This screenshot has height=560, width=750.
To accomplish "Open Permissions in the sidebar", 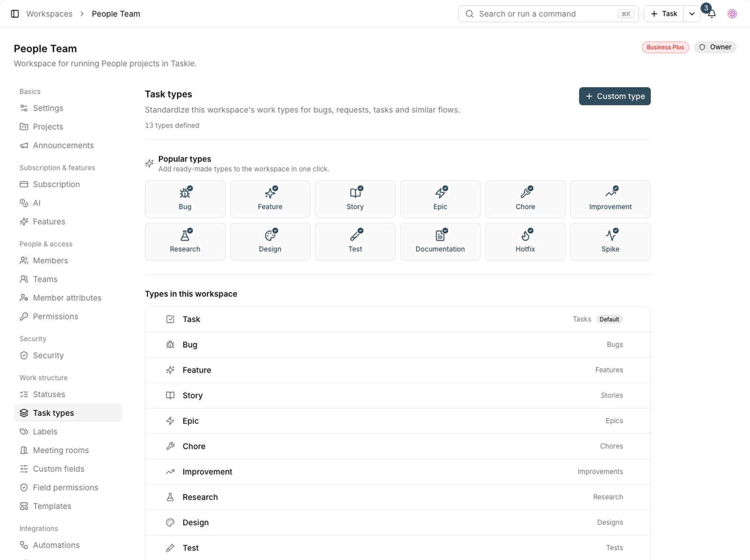I will point(68,316).
